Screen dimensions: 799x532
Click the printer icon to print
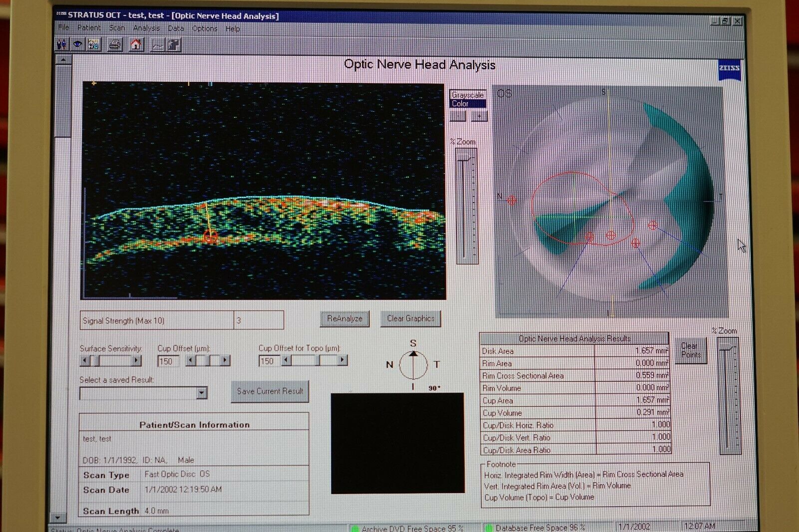(115, 45)
